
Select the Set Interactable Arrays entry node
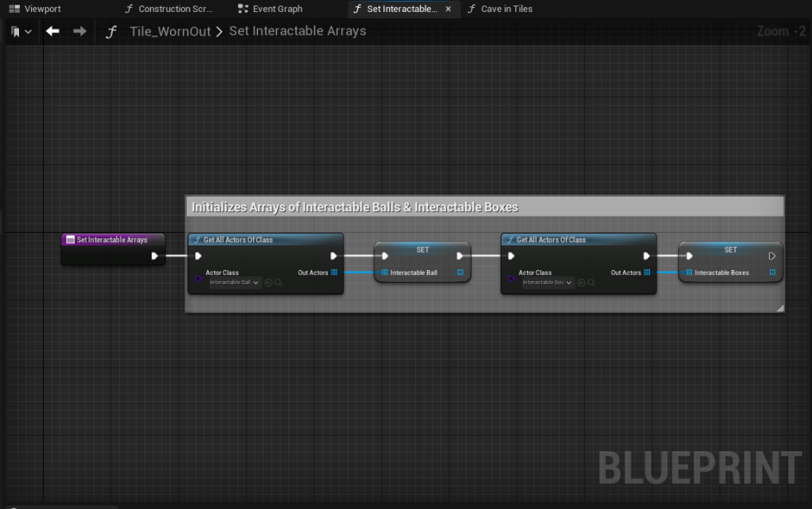click(x=112, y=239)
